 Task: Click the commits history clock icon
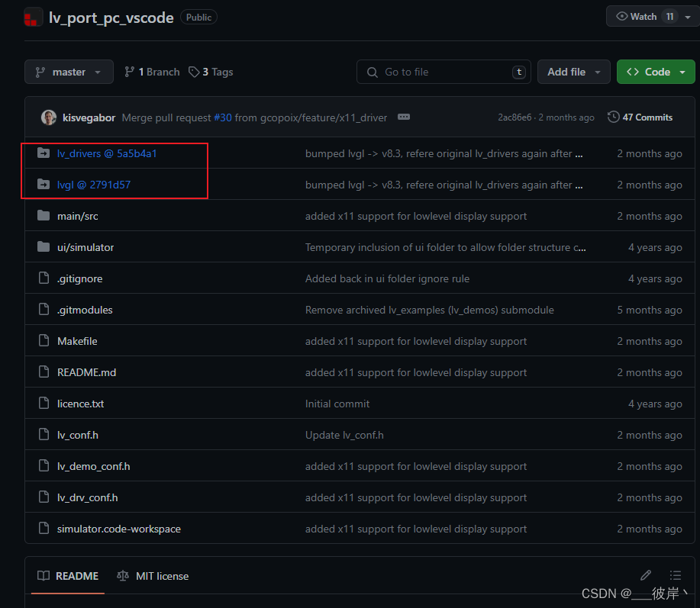point(614,117)
